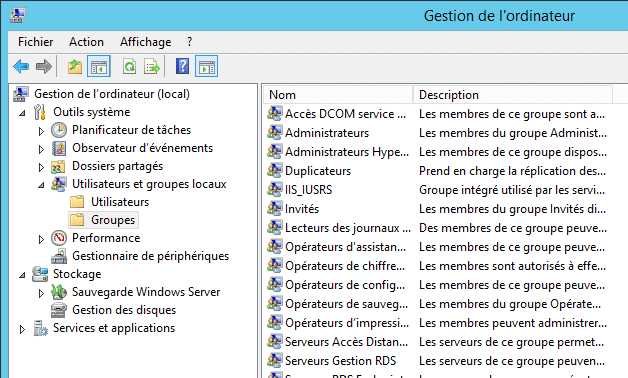Select the Opérateurs de config... group
Screen dimensions: 628x378
(345, 285)
